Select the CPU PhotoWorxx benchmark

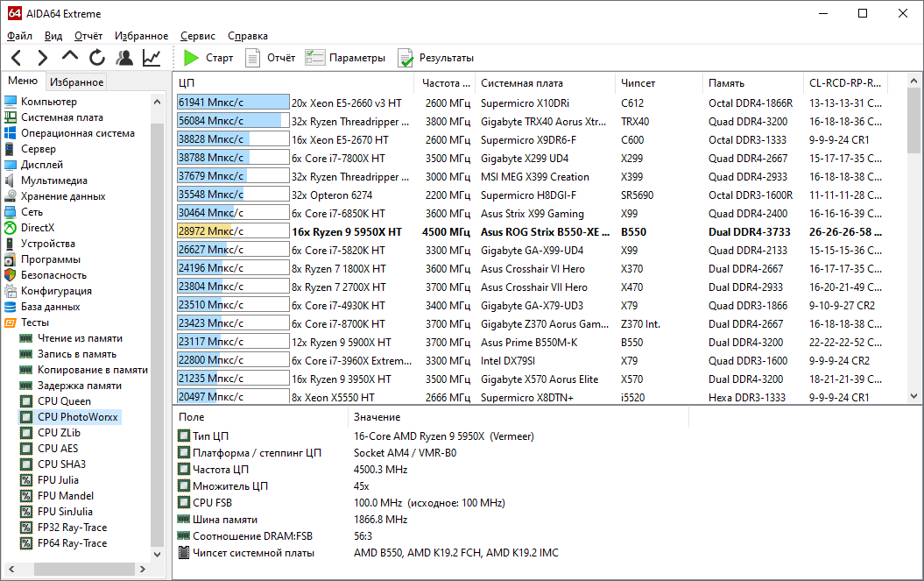(x=78, y=417)
